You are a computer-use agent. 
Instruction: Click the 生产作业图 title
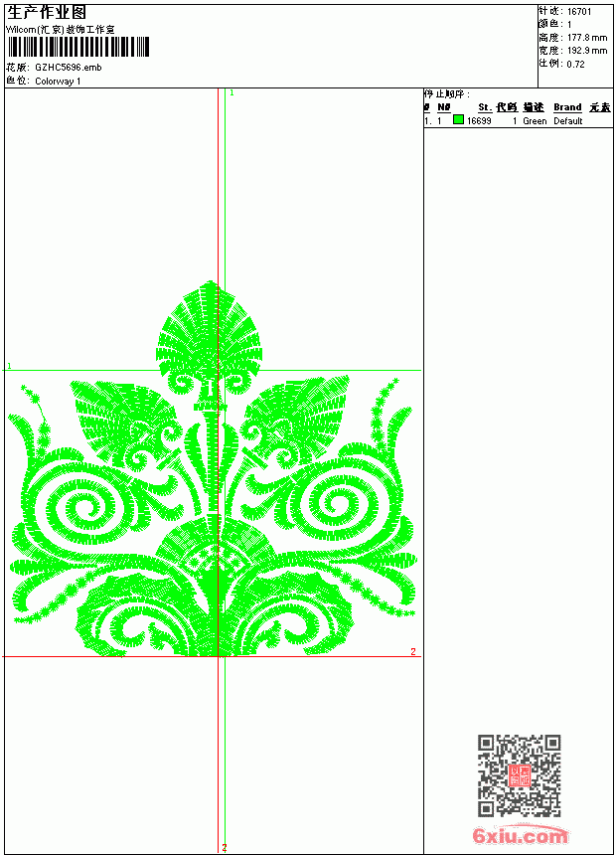tap(47, 13)
